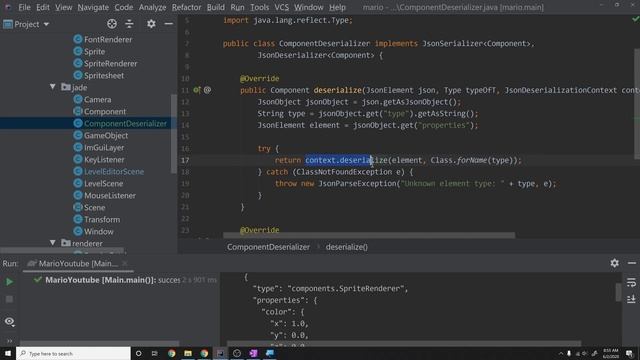The width and height of the screenshot is (640, 360).
Task: Click ComponentDeserializer breadcrumb
Action: tap(268, 247)
